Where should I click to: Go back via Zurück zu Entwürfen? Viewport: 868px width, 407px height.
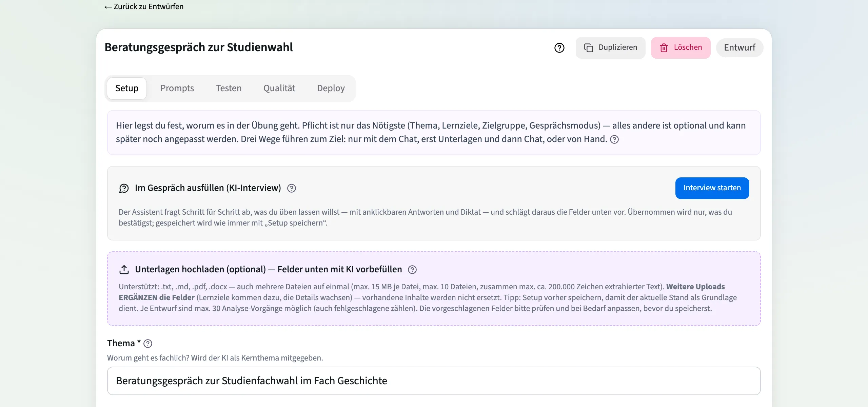click(x=144, y=7)
